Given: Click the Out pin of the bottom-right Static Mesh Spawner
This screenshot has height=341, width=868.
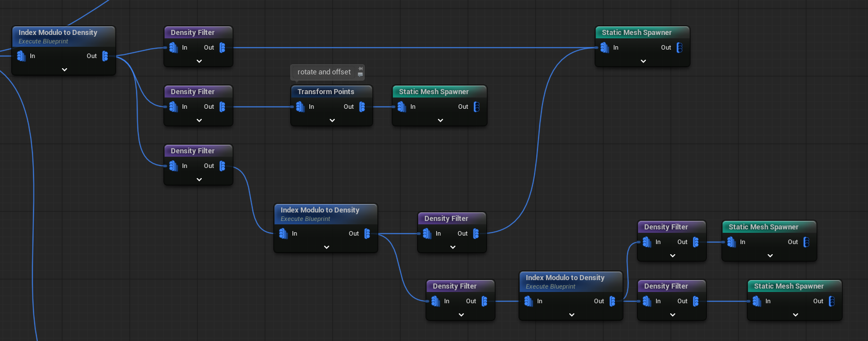Looking at the screenshot, I should pos(832,301).
